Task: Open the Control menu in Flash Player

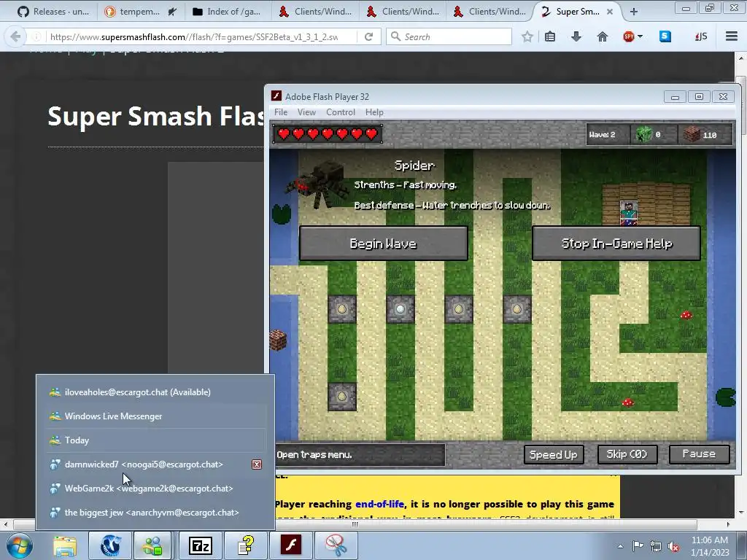Action: 340,112
